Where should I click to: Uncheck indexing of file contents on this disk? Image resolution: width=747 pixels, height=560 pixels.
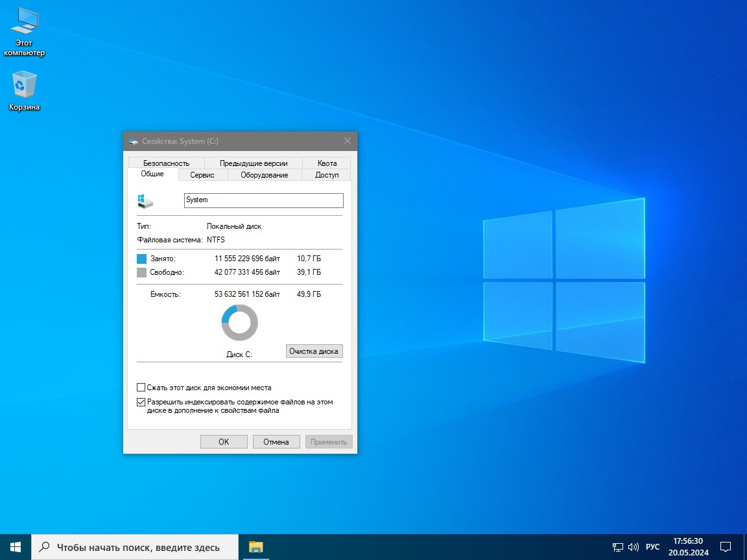141,401
